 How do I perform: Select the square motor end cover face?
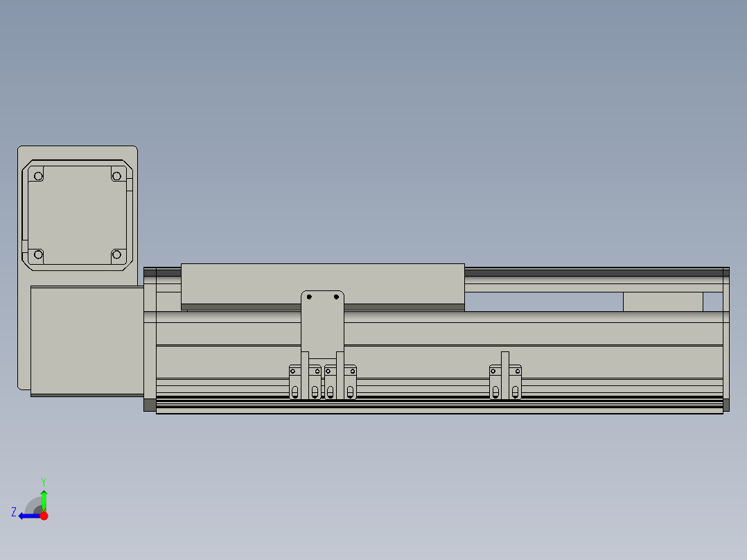[x=77, y=216]
